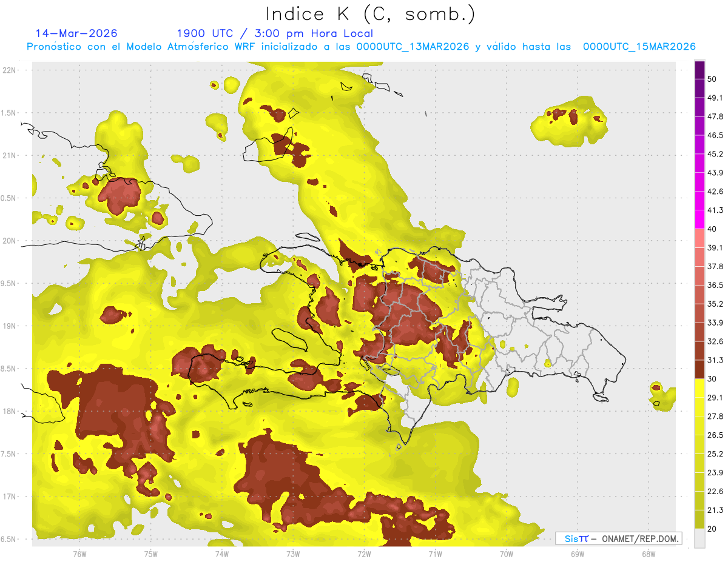The height and width of the screenshot is (562, 728).
Task: Click the legend value '32.6'
Action: pyautogui.click(x=715, y=341)
